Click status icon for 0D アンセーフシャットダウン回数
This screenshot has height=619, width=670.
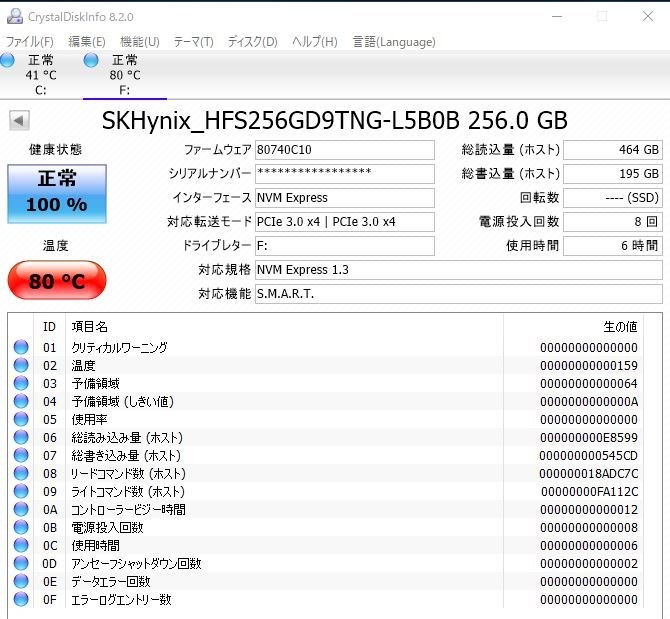coord(21,563)
